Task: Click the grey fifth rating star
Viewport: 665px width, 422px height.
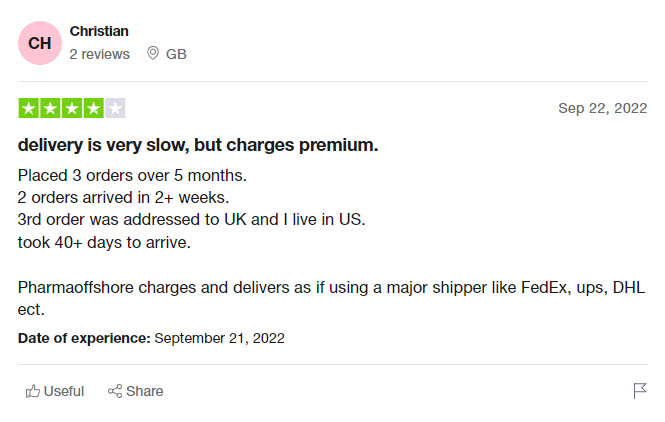Action: pyautogui.click(x=115, y=108)
